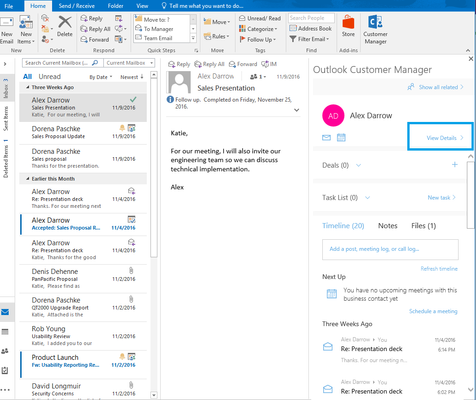Viewport: 476px width, 400px height.
Task: Click the Search People field
Action: coord(311,18)
